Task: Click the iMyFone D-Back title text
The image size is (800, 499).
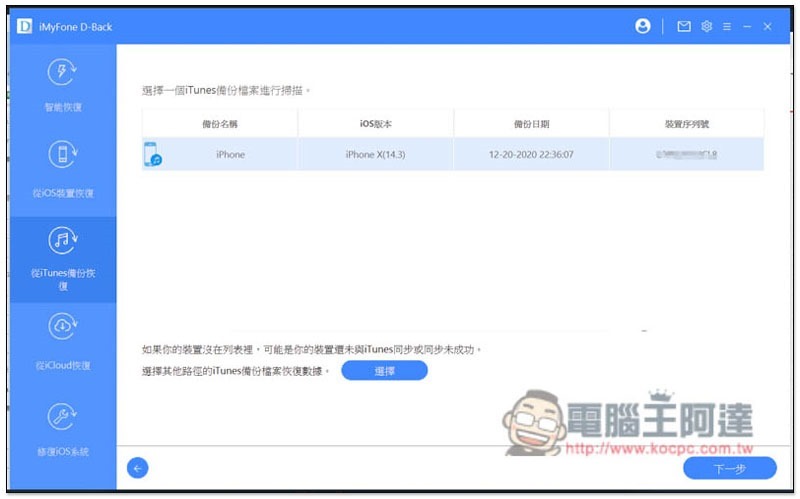Action: tap(76, 27)
